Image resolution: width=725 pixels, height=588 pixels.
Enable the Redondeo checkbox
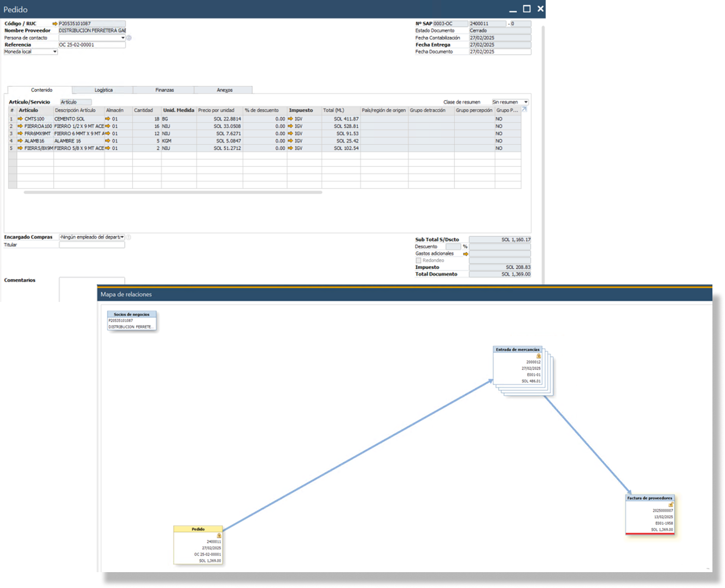(418, 260)
